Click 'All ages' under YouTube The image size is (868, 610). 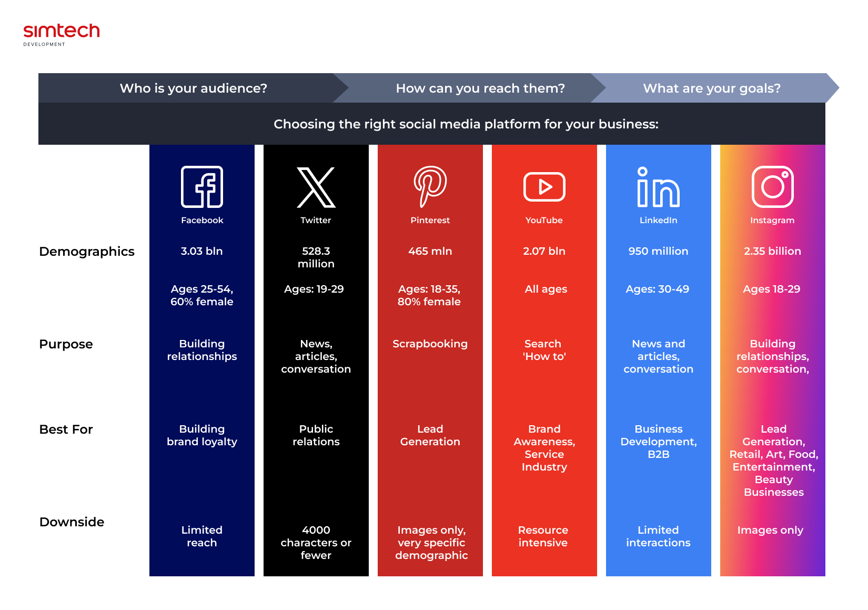click(x=546, y=289)
